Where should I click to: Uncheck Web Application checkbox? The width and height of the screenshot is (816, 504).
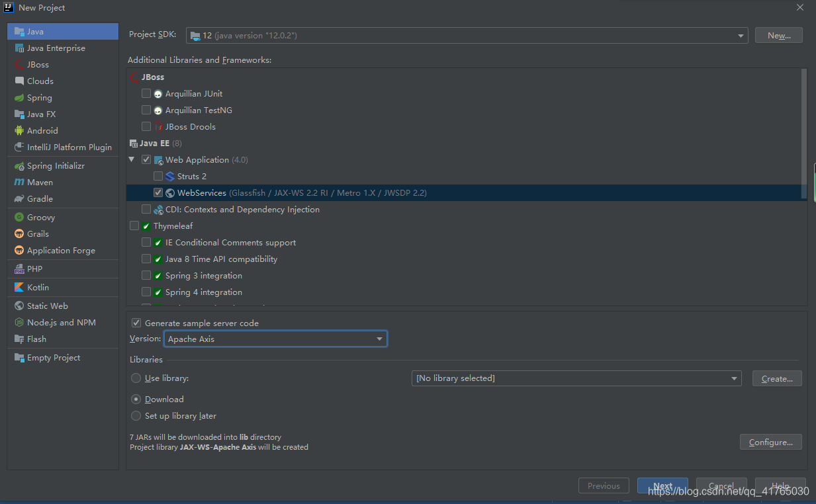(146, 159)
